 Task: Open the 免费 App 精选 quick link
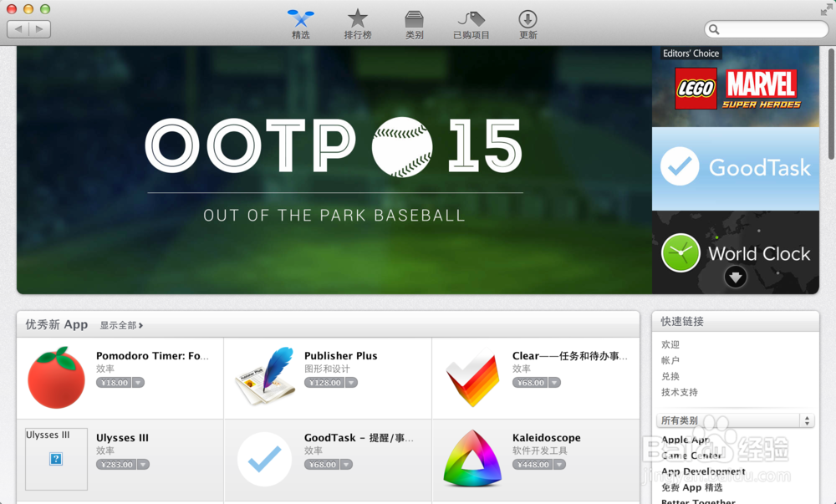click(x=692, y=487)
